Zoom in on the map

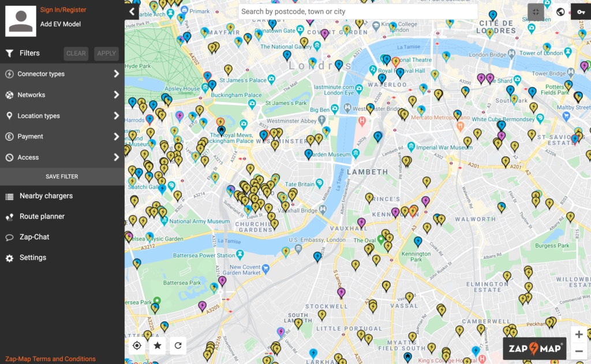[x=578, y=334]
